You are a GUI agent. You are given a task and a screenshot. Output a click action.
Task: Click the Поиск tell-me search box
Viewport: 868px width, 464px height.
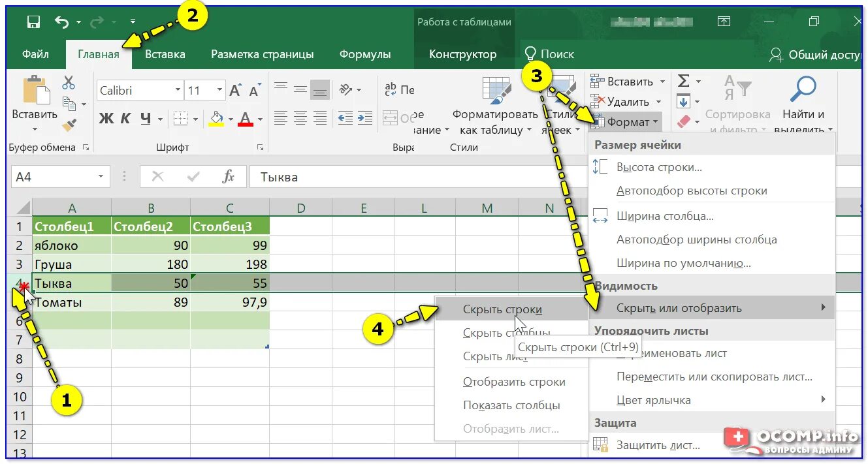click(x=549, y=54)
